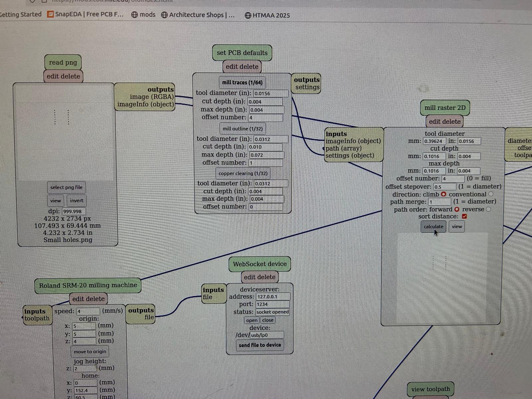The height and width of the screenshot is (399, 532).
Task: Click the dpi input field
Action: 73,211
